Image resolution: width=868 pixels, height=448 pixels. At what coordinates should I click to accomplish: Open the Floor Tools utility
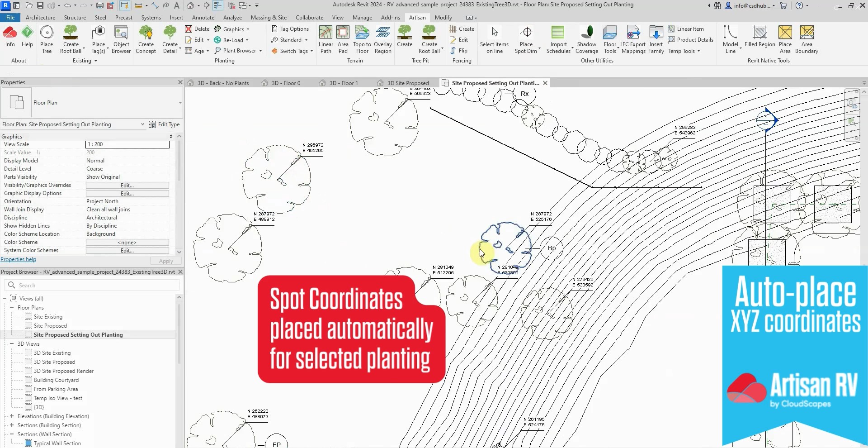point(610,40)
